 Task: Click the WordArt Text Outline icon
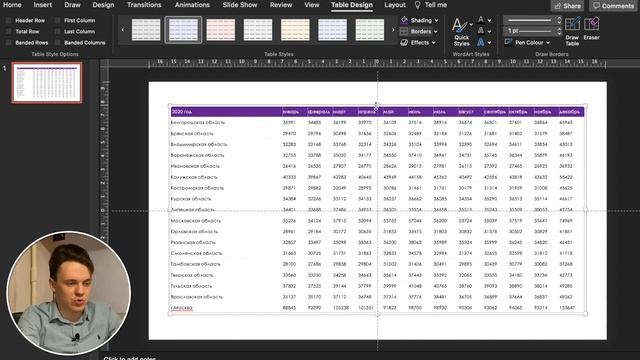(x=481, y=31)
